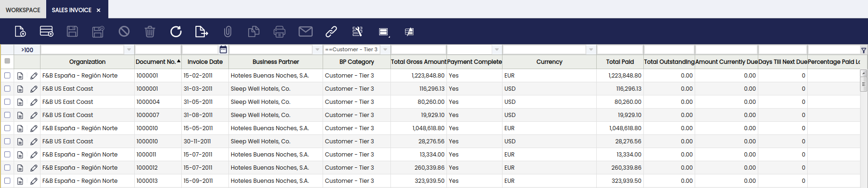
Task: Check the row for invoice 1000012
Action: click(7, 167)
